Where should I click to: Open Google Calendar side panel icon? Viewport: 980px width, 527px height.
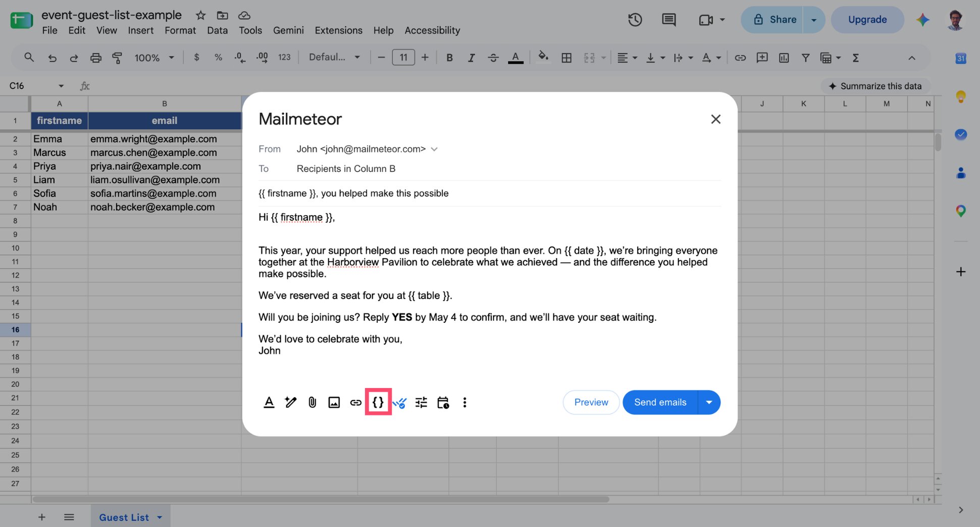click(x=960, y=59)
